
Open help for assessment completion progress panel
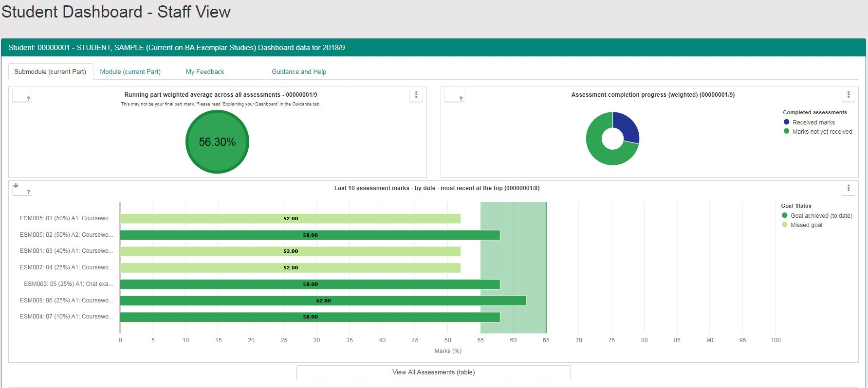461,99
